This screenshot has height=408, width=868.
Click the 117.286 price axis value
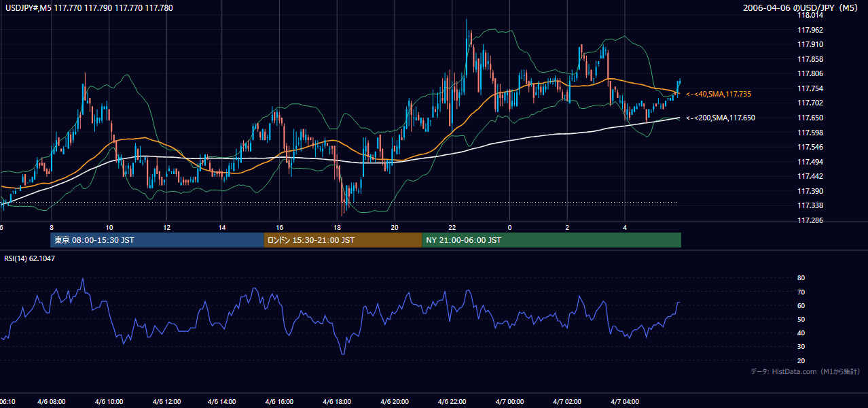810,220
